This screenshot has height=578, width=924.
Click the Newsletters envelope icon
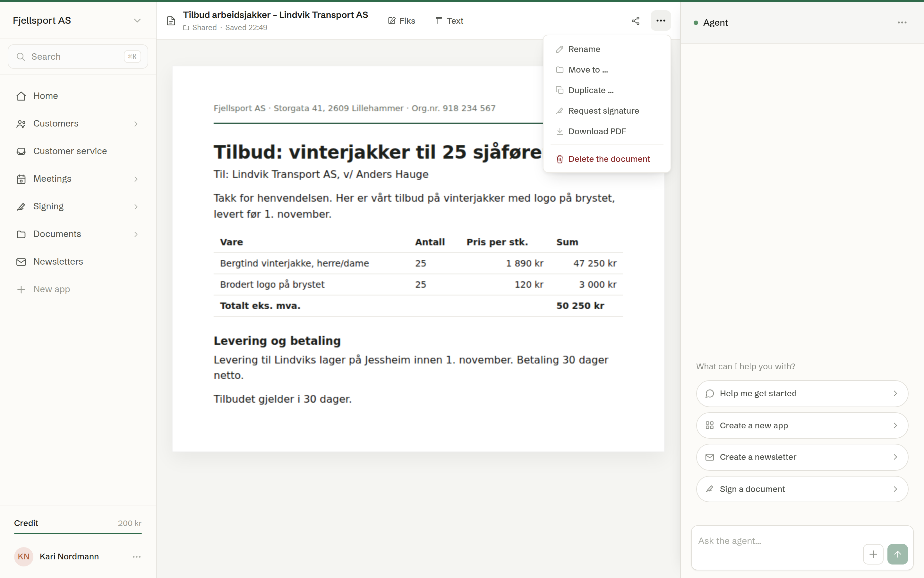click(21, 261)
